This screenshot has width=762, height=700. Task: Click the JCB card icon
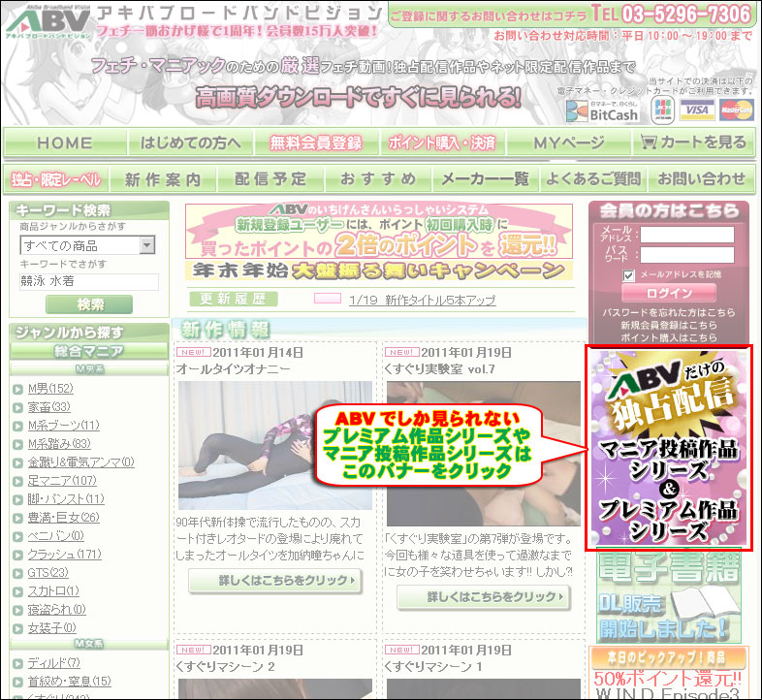[x=663, y=111]
